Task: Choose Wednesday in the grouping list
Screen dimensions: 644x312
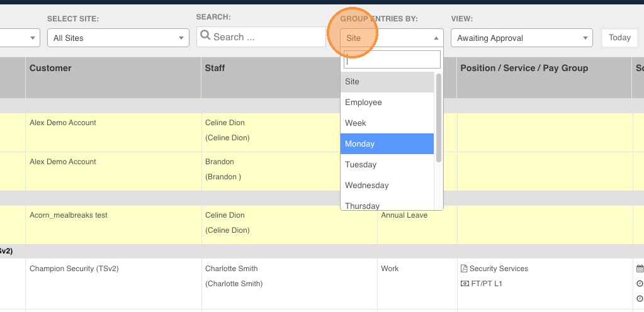Action: click(x=367, y=186)
